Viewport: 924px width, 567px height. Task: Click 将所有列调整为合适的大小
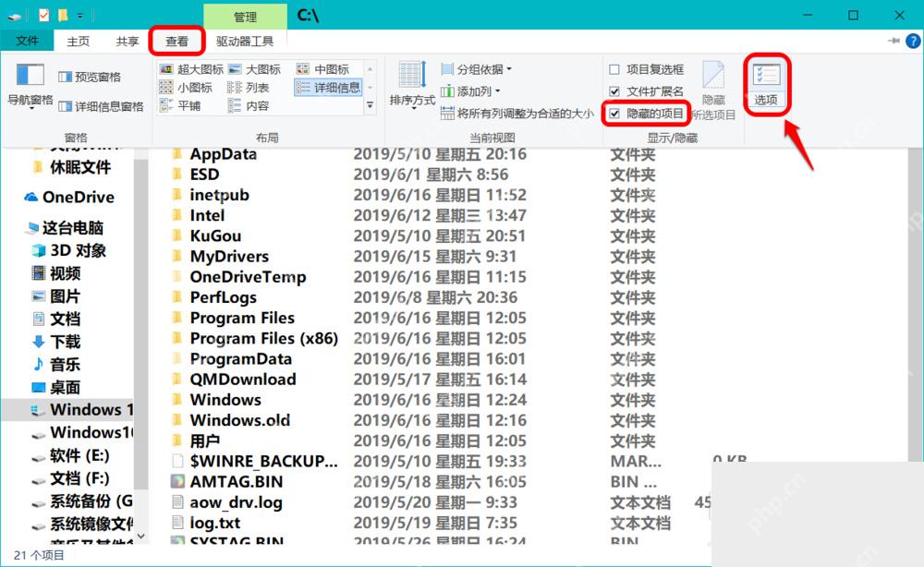[517, 114]
